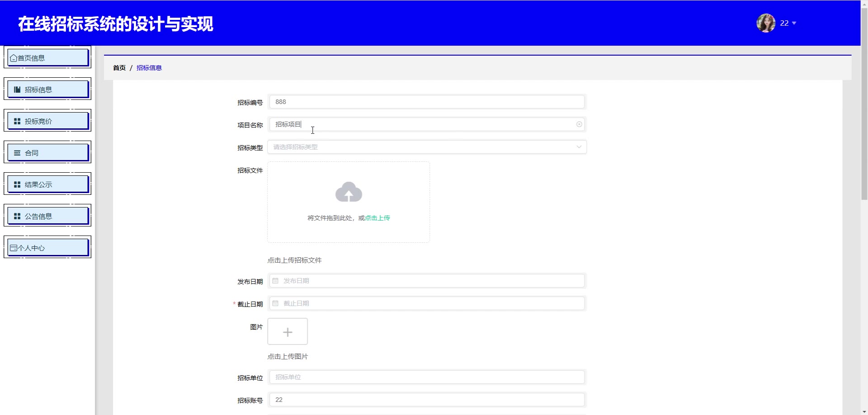The height and width of the screenshot is (415, 868).
Task: Click the 在线招标系统的设计与实现 title
Action: [x=116, y=24]
